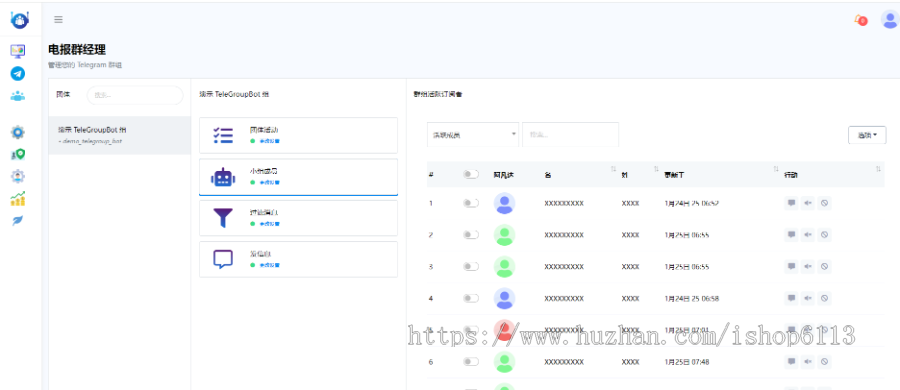The height and width of the screenshot is (390, 900).
Task: Toggle the hamburger menu icon
Action: [x=59, y=20]
